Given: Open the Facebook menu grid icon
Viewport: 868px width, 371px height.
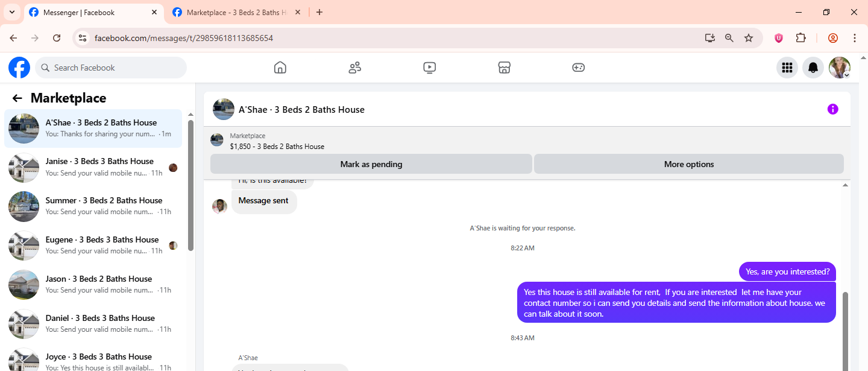Looking at the screenshot, I should point(787,68).
